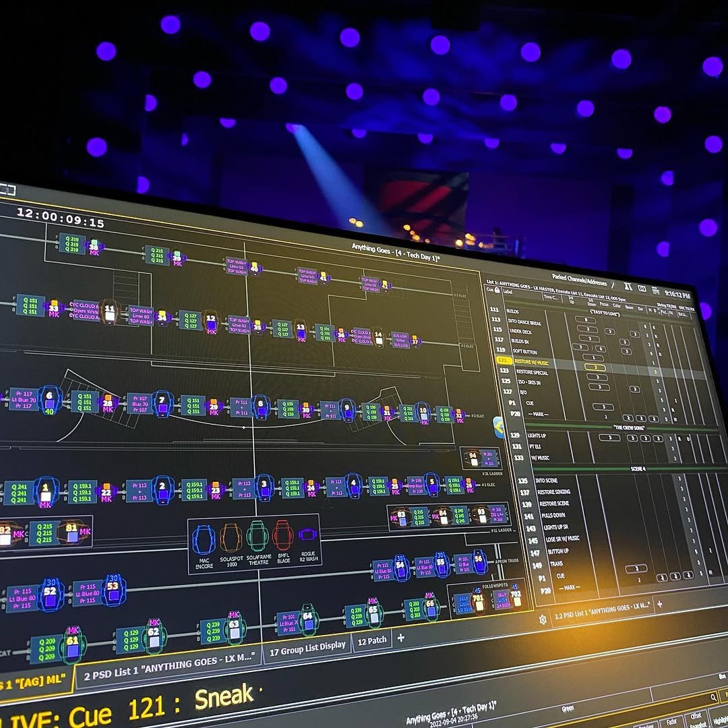Image resolution: width=728 pixels, height=728 pixels.
Task: Open the 2 PSD List 1 "ANYTHING GOES" tab
Action: coord(168,666)
